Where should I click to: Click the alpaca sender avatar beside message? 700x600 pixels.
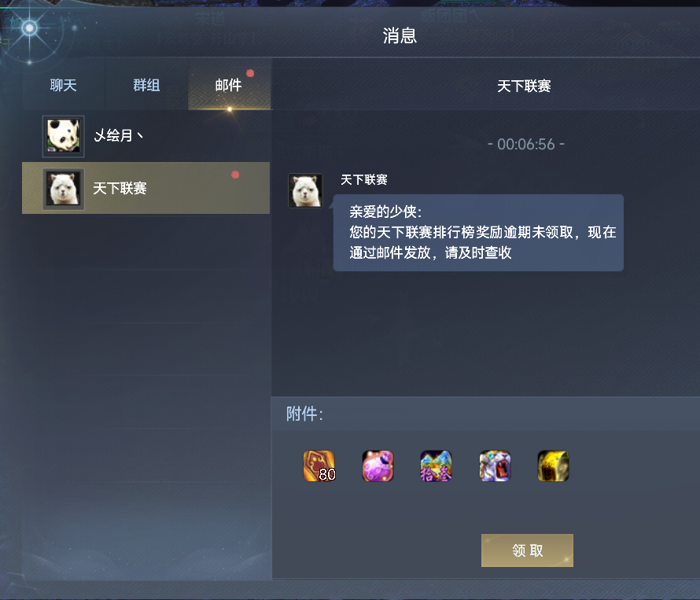pos(305,190)
